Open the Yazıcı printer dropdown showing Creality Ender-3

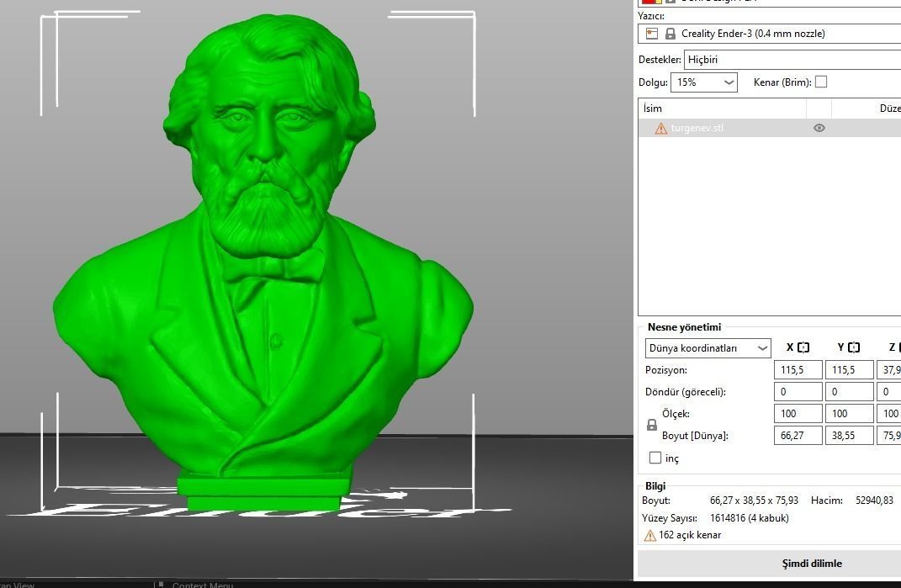coord(770,34)
